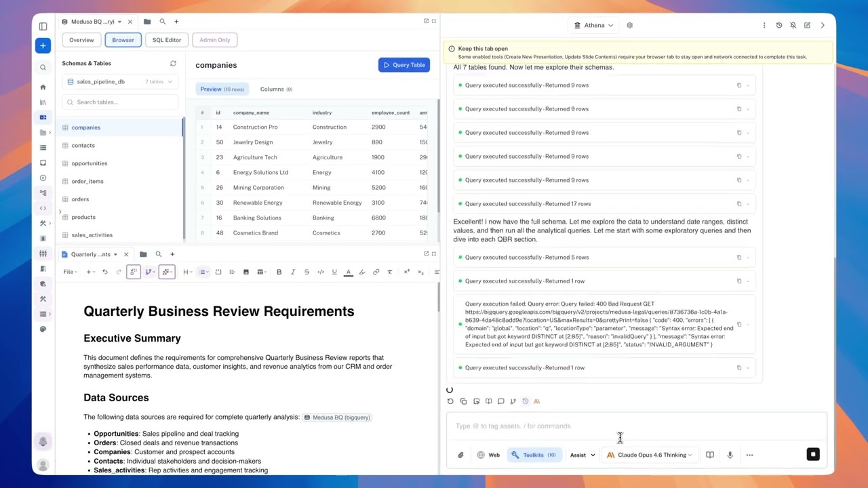Open more options ellipsis in chat bar
The image size is (868, 488).
tap(749, 455)
